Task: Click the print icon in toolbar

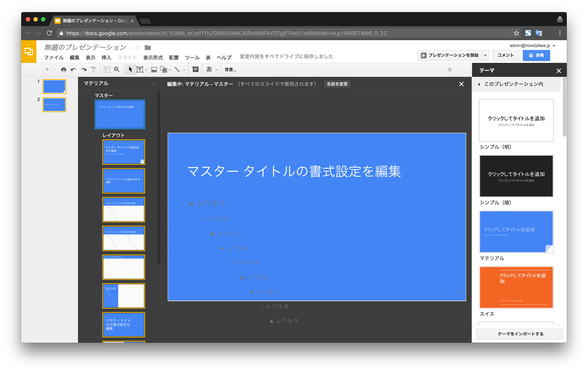Action: click(x=63, y=70)
